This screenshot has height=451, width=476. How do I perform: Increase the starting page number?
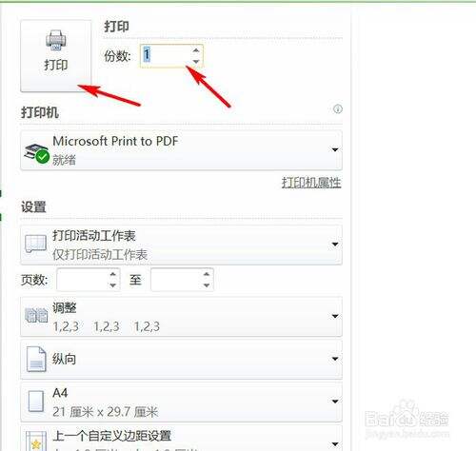tap(112, 274)
